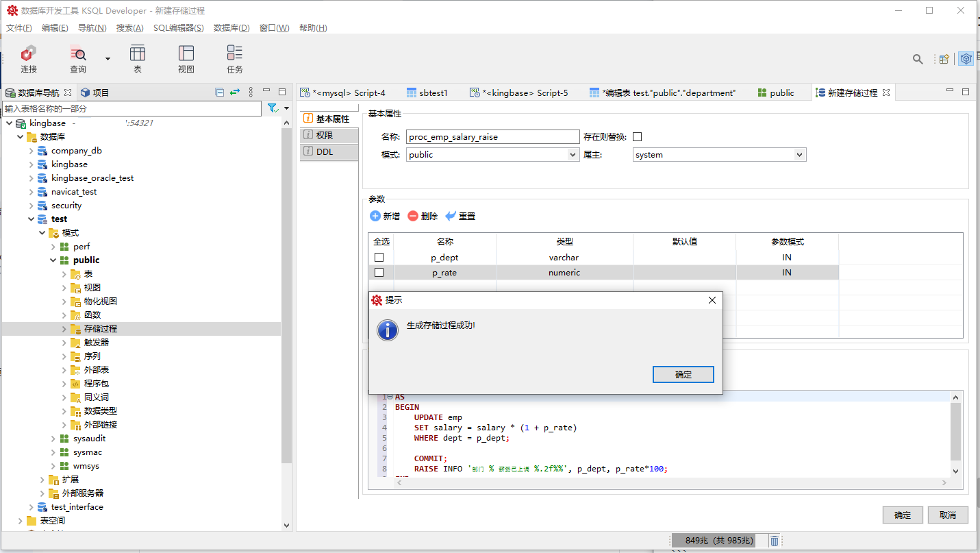Open the 模式 schema dropdown
Viewport: 980px width, 553px height.
tap(574, 155)
